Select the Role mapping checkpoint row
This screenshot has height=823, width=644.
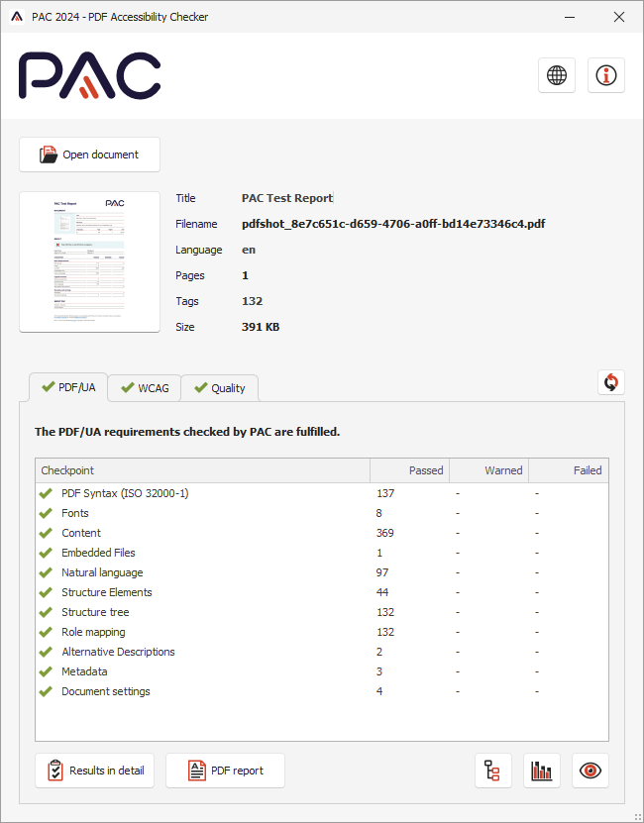(322, 632)
